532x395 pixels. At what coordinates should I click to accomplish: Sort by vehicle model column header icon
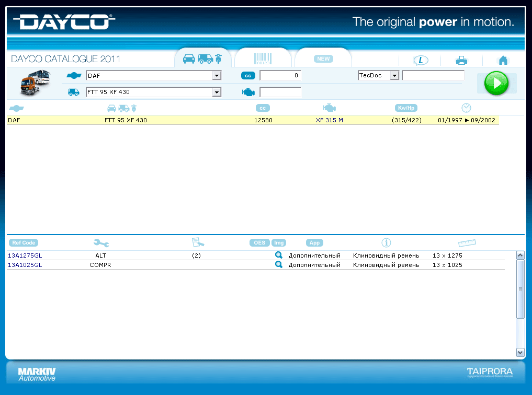pos(122,108)
